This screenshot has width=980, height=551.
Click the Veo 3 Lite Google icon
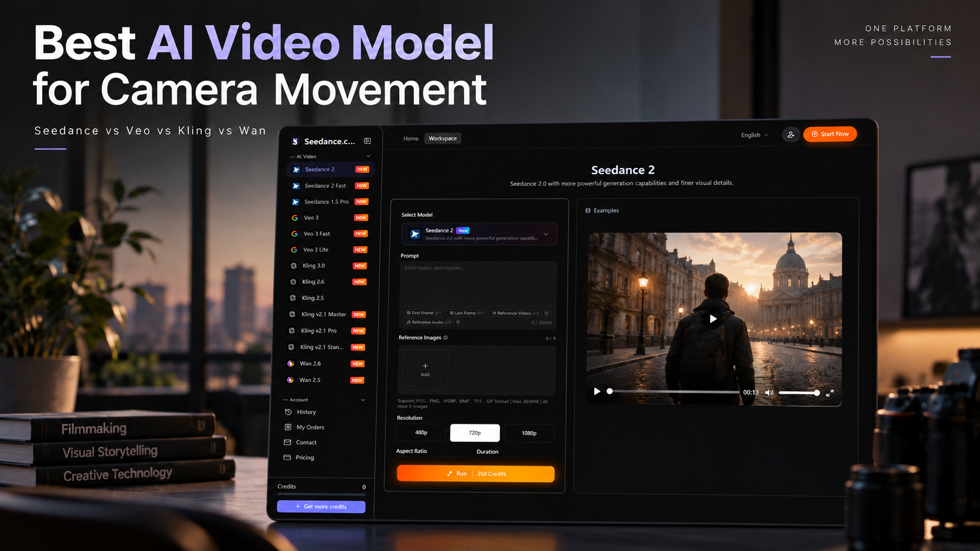coord(294,250)
